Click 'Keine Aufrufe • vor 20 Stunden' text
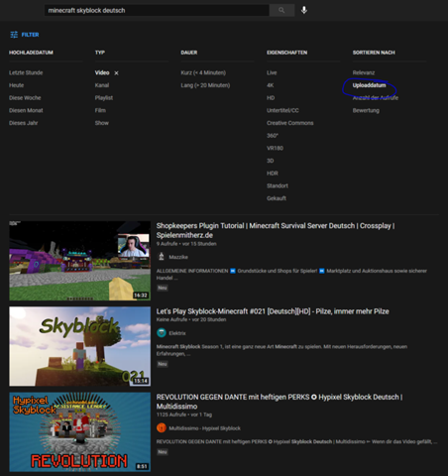Image resolution: width=448 pixels, height=476 pixels. pos(191,319)
